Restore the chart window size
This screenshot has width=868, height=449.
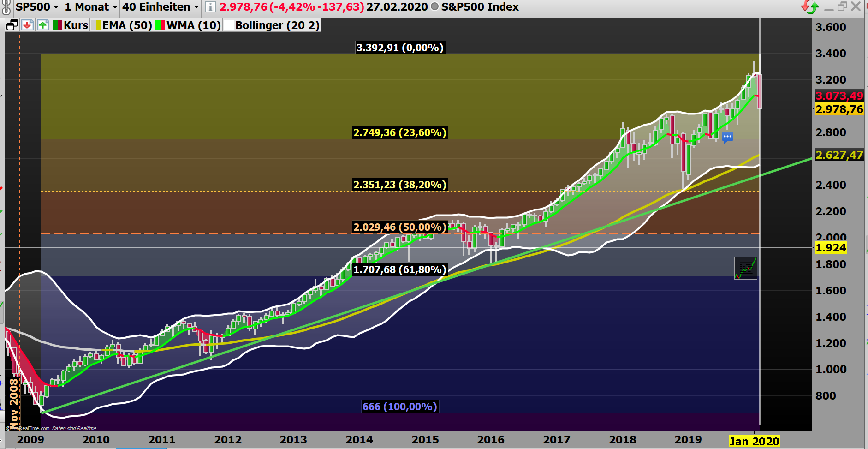(842, 7)
